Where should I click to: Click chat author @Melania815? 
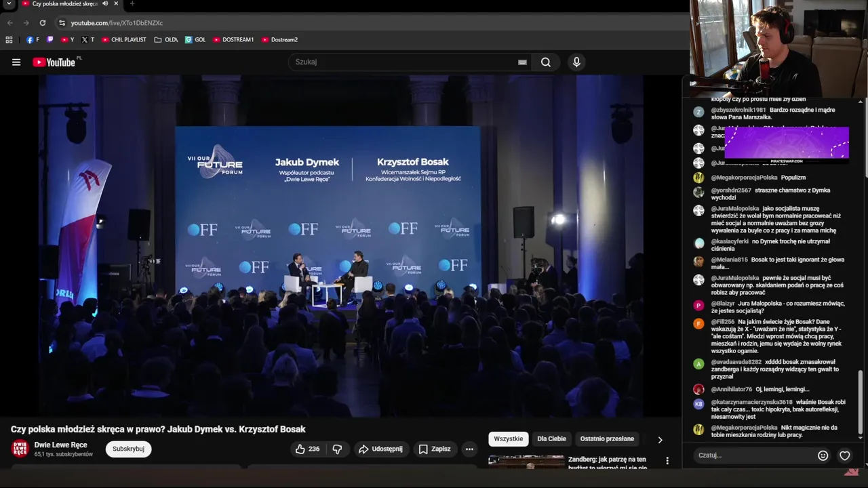coord(729,260)
